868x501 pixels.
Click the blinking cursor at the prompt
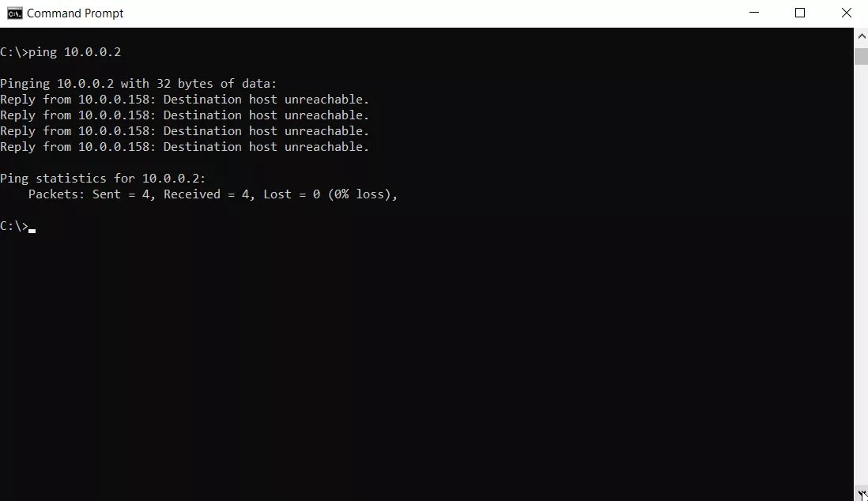click(32, 231)
